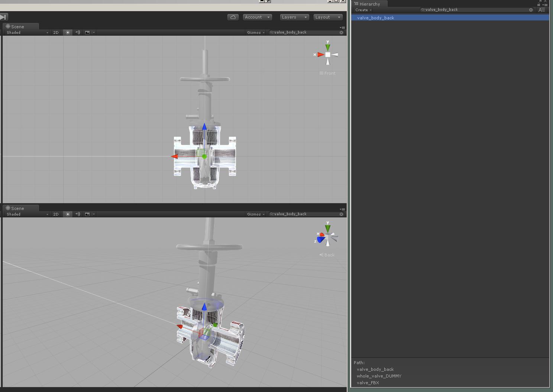This screenshot has width=553, height=392.
Task: Click valve_FBX in the Path section
Action: [x=368, y=383]
